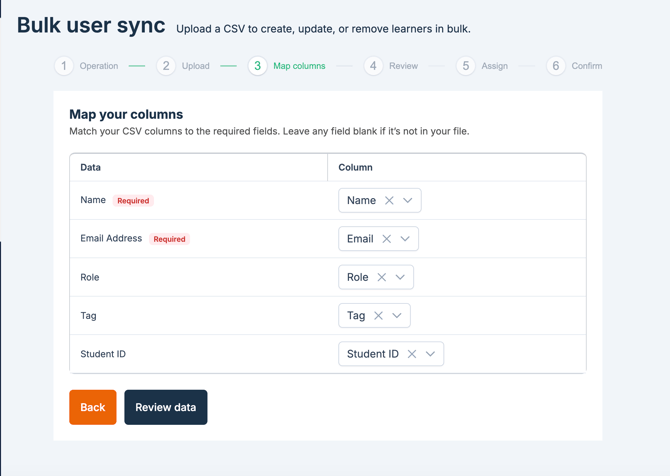Click the Data column header
Image resolution: width=670 pixels, height=476 pixels.
click(91, 167)
